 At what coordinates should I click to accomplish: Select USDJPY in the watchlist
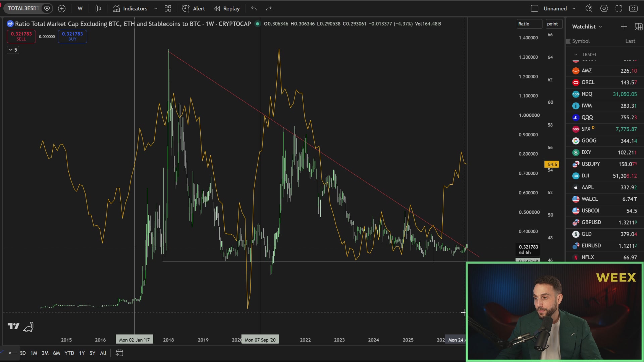tap(605, 164)
